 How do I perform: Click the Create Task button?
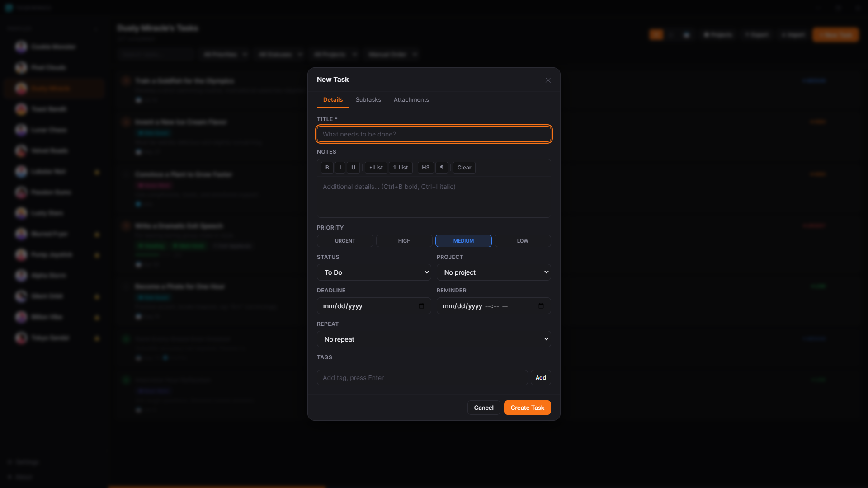tap(528, 408)
